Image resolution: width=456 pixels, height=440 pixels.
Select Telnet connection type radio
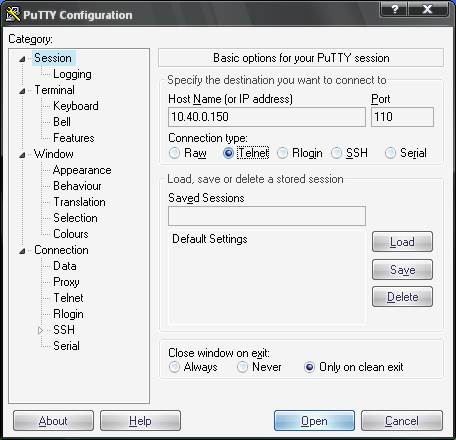tap(228, 153)
